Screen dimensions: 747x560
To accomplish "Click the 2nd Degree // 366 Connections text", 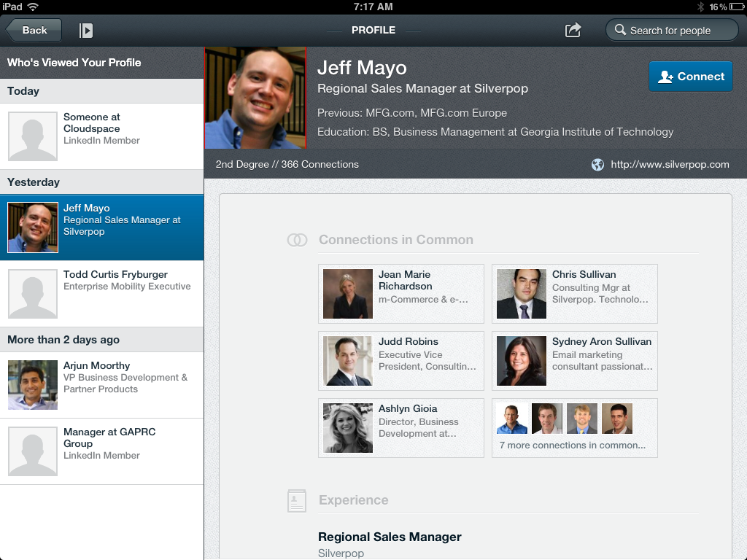I will [287, 164].
